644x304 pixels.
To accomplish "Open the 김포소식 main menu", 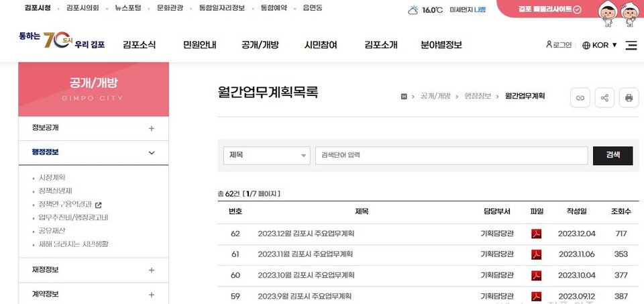I will pyautogui.click(x=140, y=45).
